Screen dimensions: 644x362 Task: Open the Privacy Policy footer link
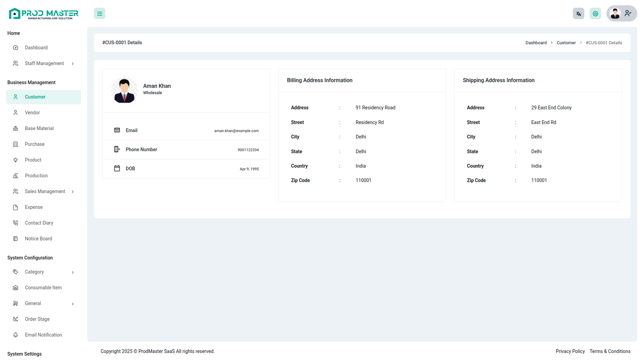pos(570,351)
